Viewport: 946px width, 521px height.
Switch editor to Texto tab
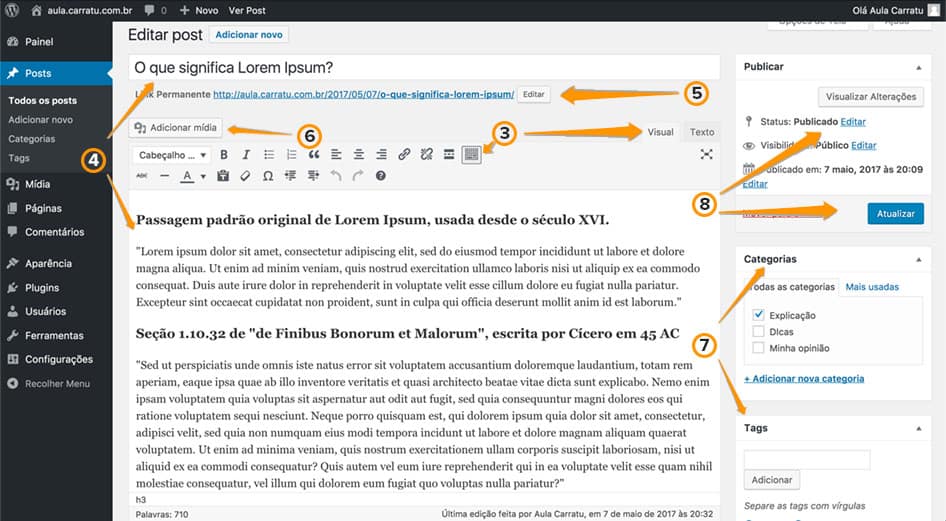[x=702, y=132]
